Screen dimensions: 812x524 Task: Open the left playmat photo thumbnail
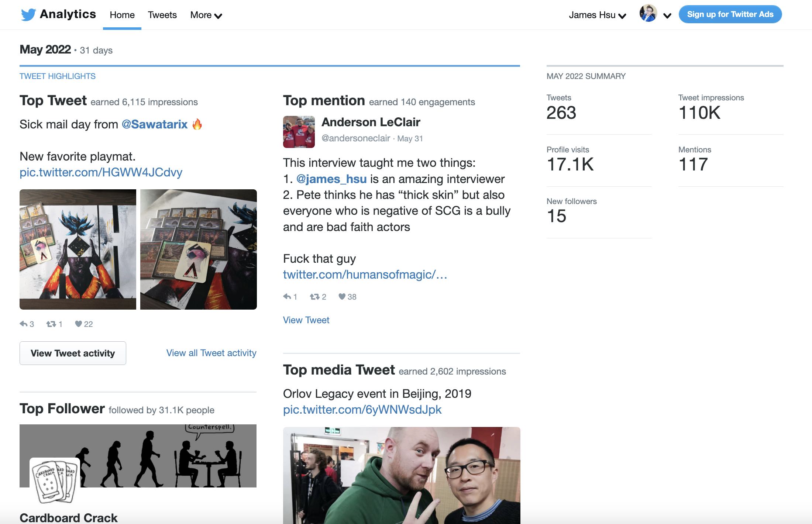(x=78, y=249)
